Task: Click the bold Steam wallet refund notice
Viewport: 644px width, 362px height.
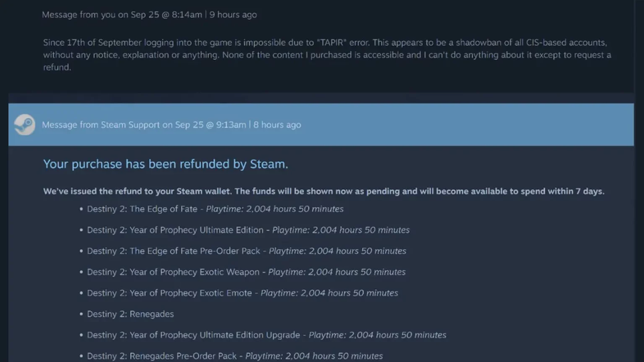Action: 323,192
